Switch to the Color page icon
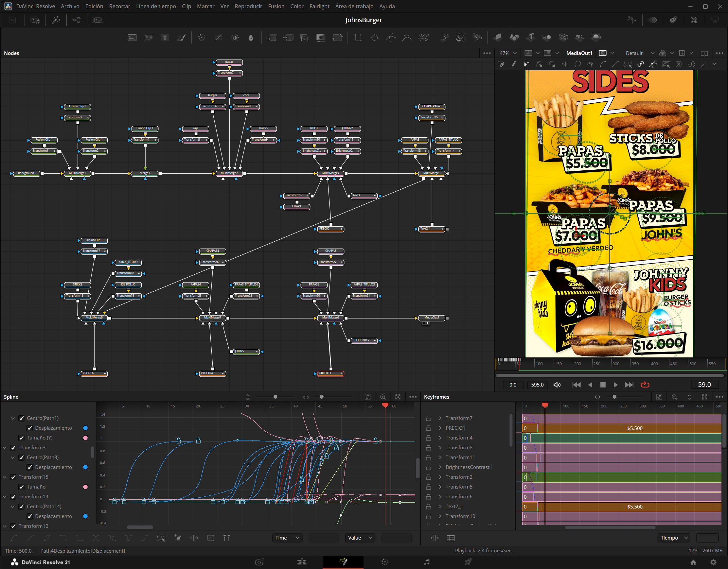728x569 pixels. (x=385, y=562)
